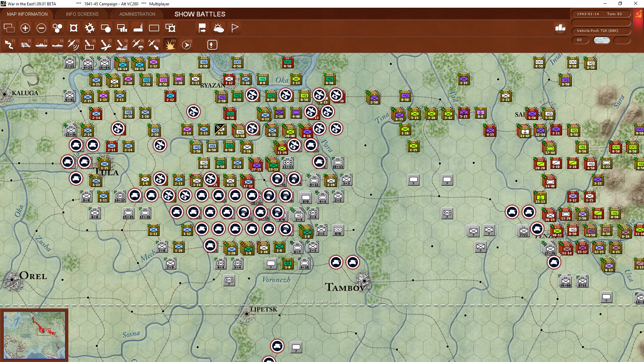
Task: Toggle the weather overlay icon
Action: tap(219, 28)
